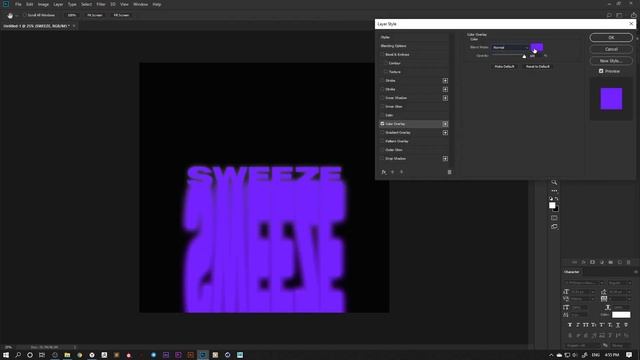The width and height of the screenshot is (640, 360).
Task: Reset to default foreground and background colors
Action: [551, 198]
